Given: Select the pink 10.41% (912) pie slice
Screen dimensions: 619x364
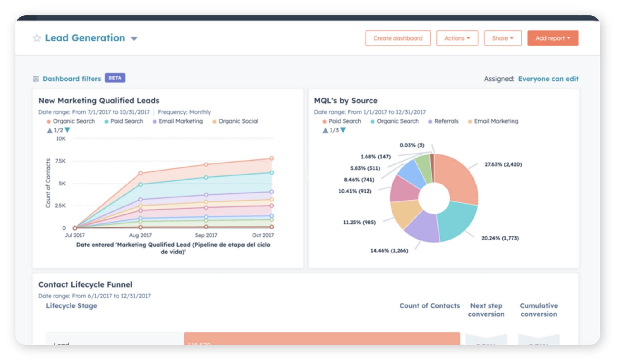Looking at the screenshot, I should coord(404,189).
